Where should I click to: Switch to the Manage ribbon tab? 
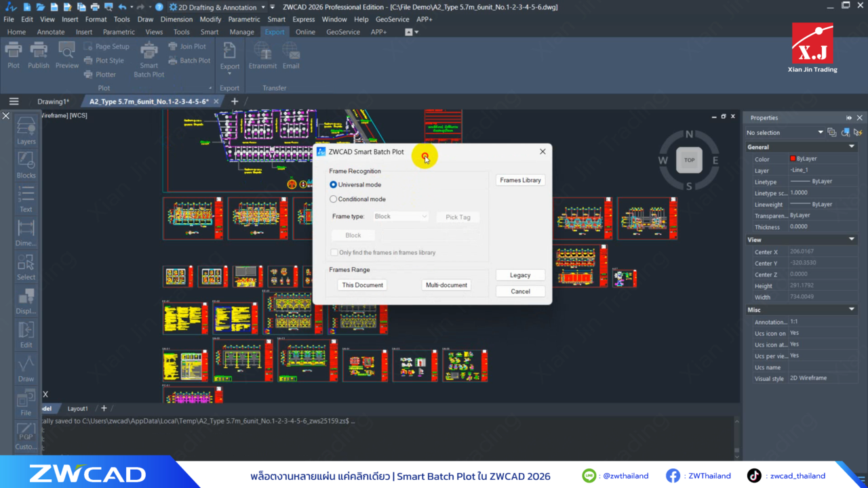(x=241, y=32)
